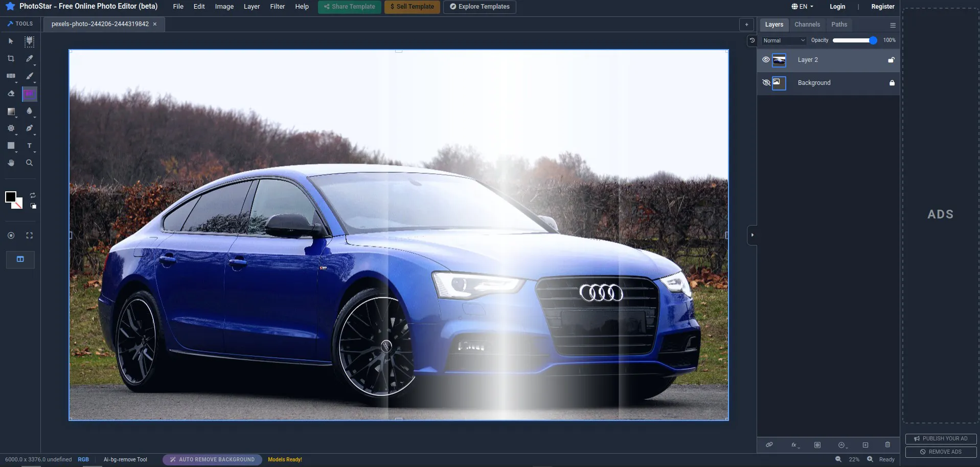
Task: Adjust the layer Opacity slider
Action: click(855, 40)
